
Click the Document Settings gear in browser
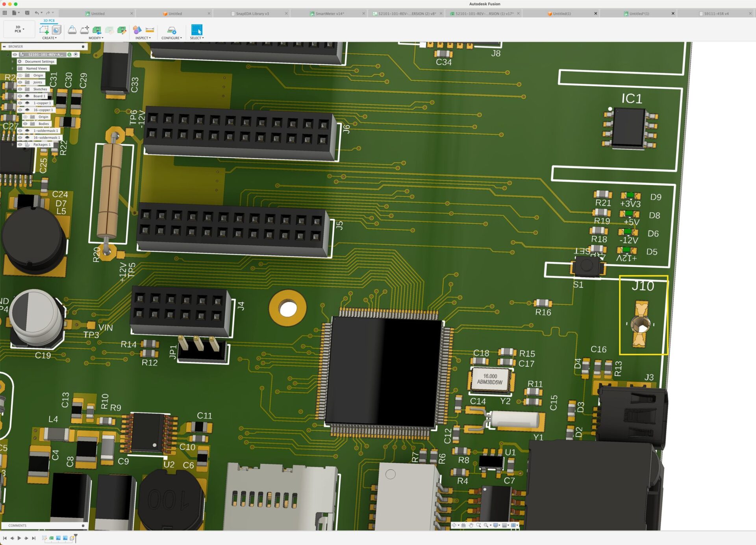point(20,61)
